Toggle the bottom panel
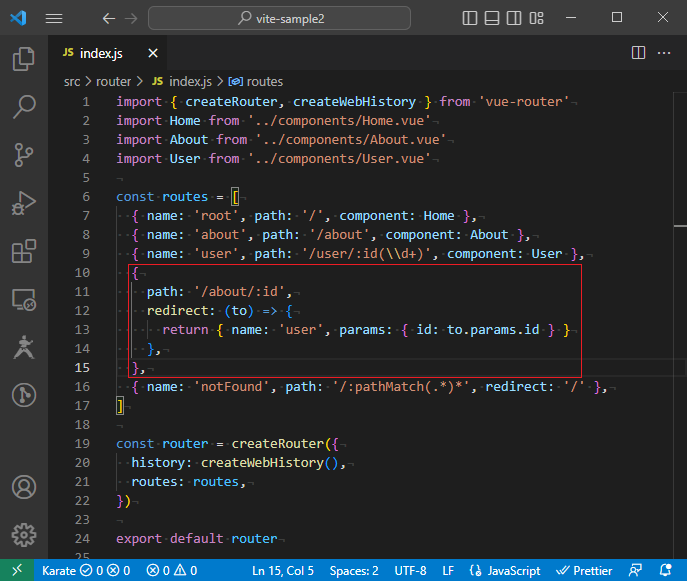The width and height of the screenshot is (687, 581). (492, 18)
